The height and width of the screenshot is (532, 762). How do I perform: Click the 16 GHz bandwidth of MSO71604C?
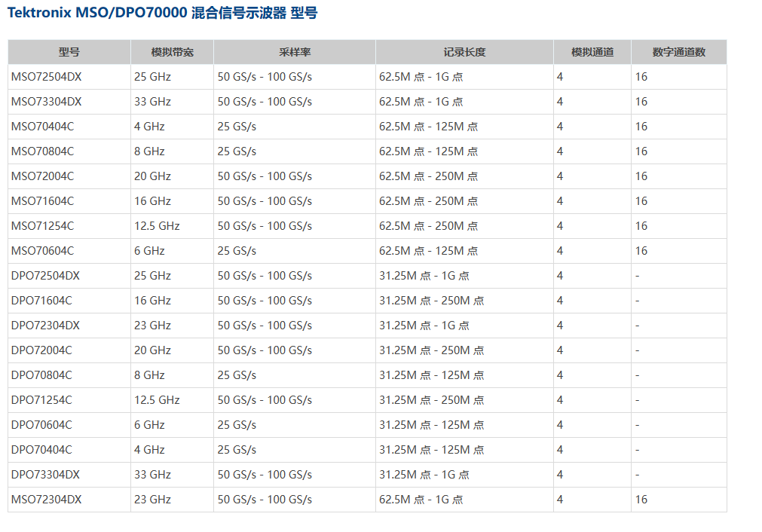[x=152, y=201]
